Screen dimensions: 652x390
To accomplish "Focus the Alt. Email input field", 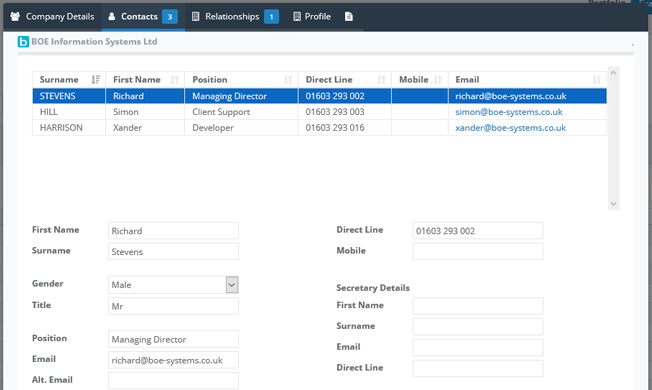I will point(173,380).
